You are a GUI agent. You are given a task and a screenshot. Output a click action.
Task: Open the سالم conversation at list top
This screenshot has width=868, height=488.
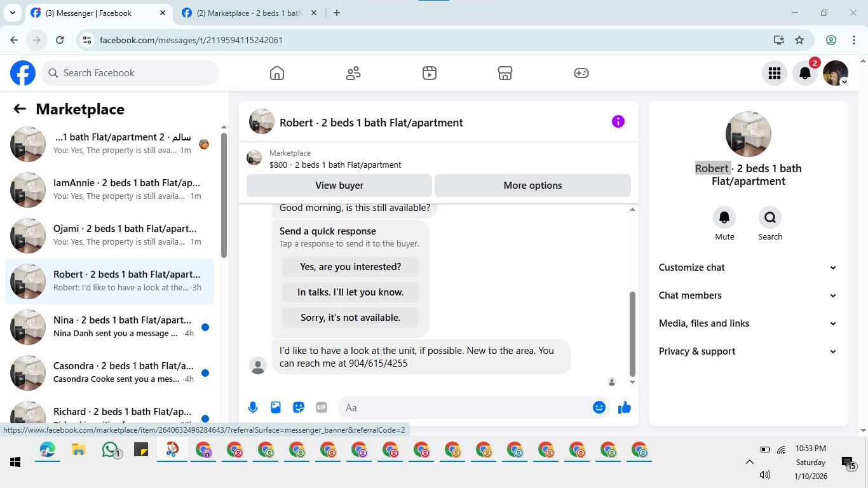(109, 144)
